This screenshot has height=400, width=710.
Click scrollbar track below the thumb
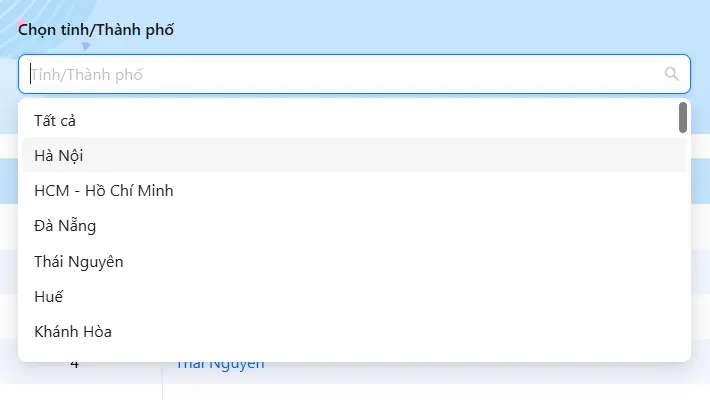(683, 250)
